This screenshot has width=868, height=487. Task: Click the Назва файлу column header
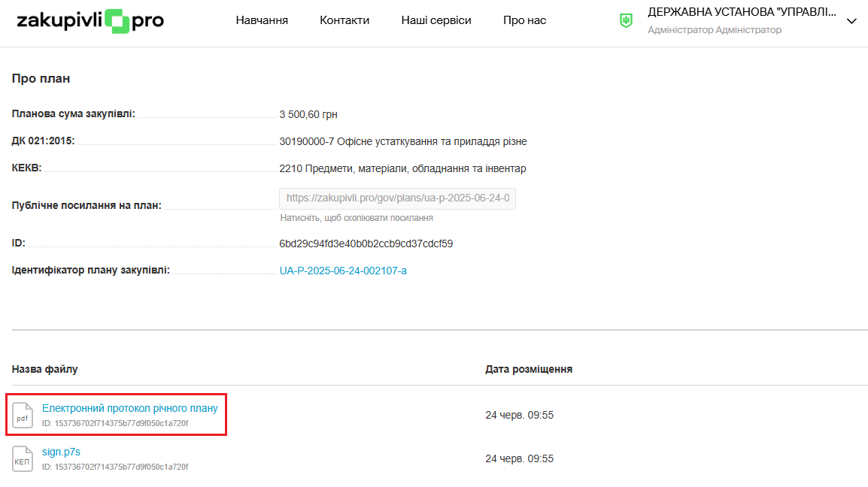pyautogui.click(x=44, y=369)
